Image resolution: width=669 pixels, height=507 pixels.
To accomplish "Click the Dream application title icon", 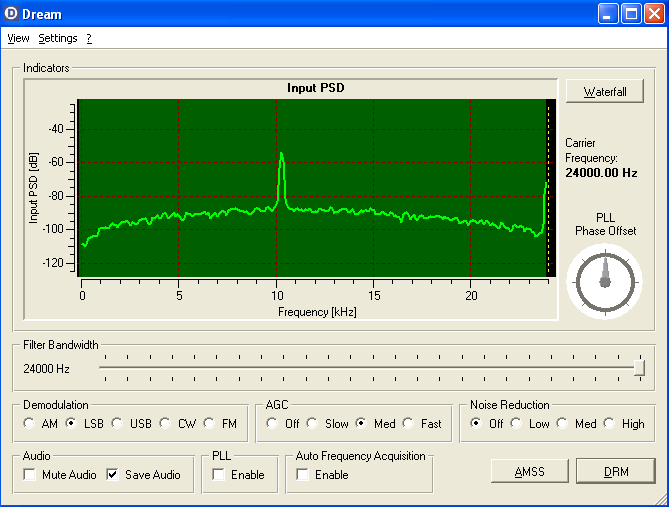I will tap(11, 14).
